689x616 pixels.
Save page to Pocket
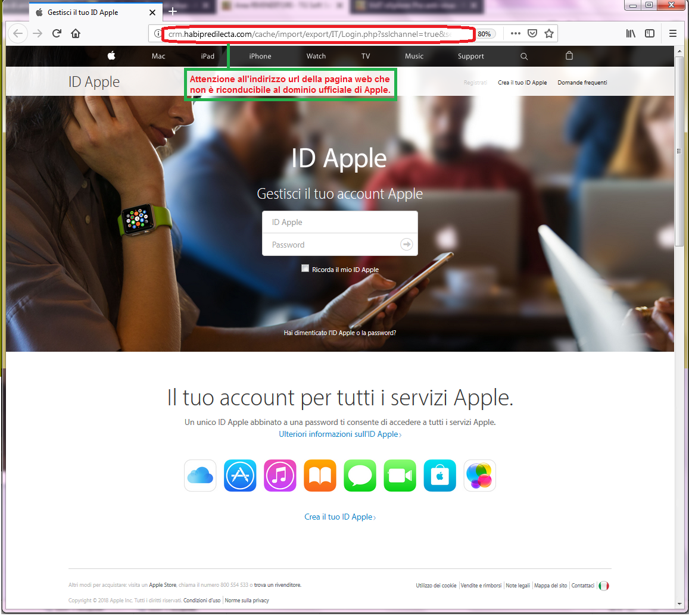(532, 33)
